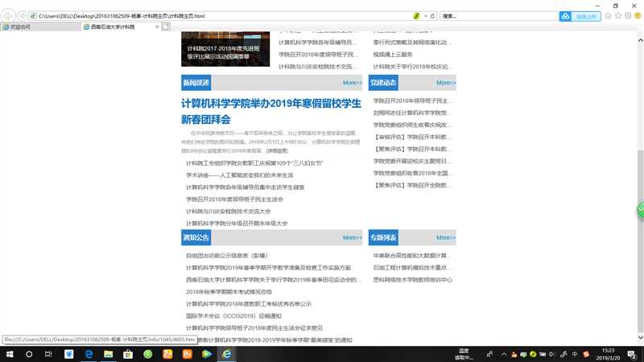Open 石油工程计算机模拟技术重点 link
This screenshot has width=644, height=362.
point(412,268)
